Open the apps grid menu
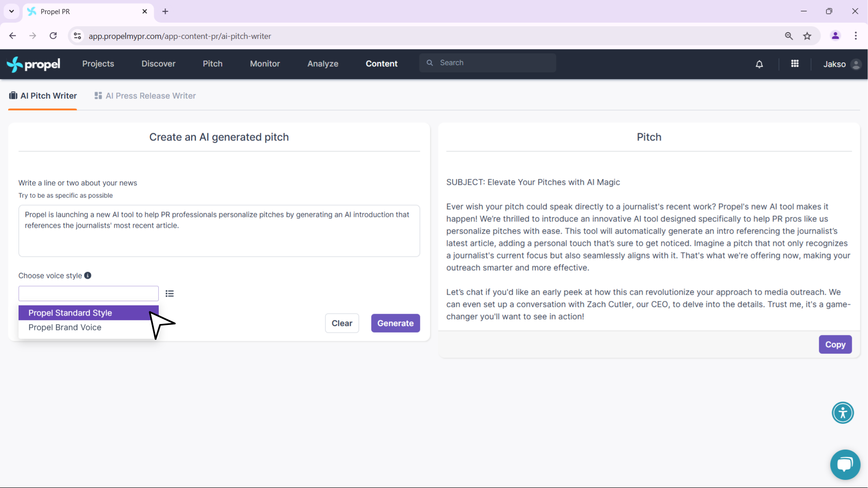The height and width of the screenshot is (488, 868). pos(795,64)
